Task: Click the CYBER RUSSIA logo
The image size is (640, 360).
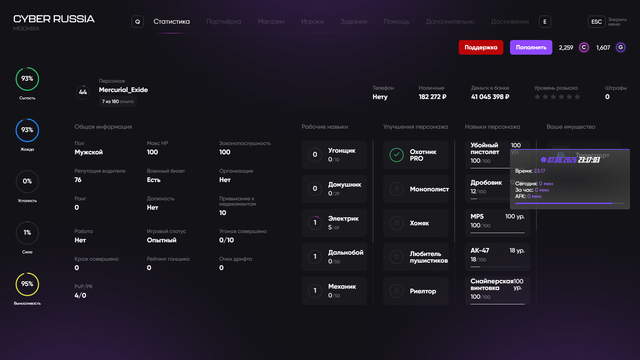Action: (x=54, y=19)
